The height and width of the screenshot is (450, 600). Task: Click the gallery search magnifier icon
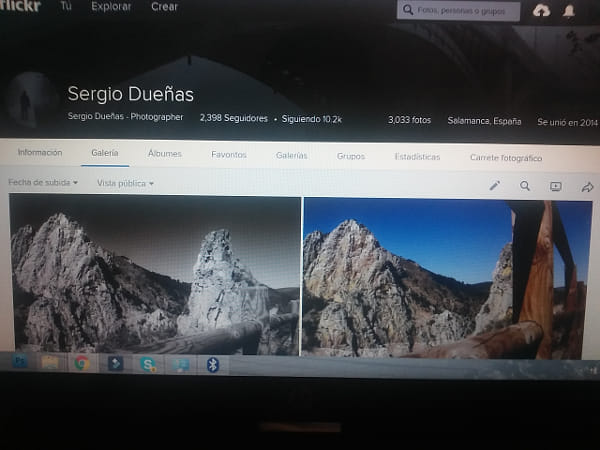525,186
